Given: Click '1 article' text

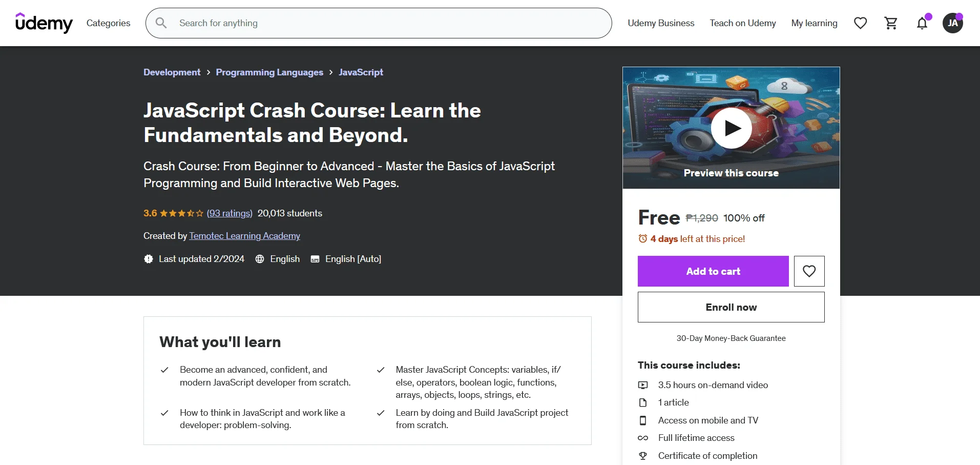Looking at the screenshot, I should point(674,402).
